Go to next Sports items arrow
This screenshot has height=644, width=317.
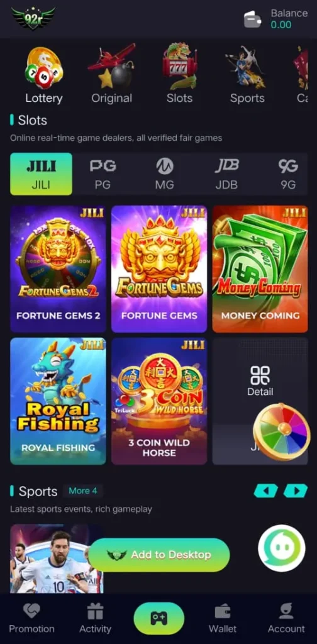295,491
